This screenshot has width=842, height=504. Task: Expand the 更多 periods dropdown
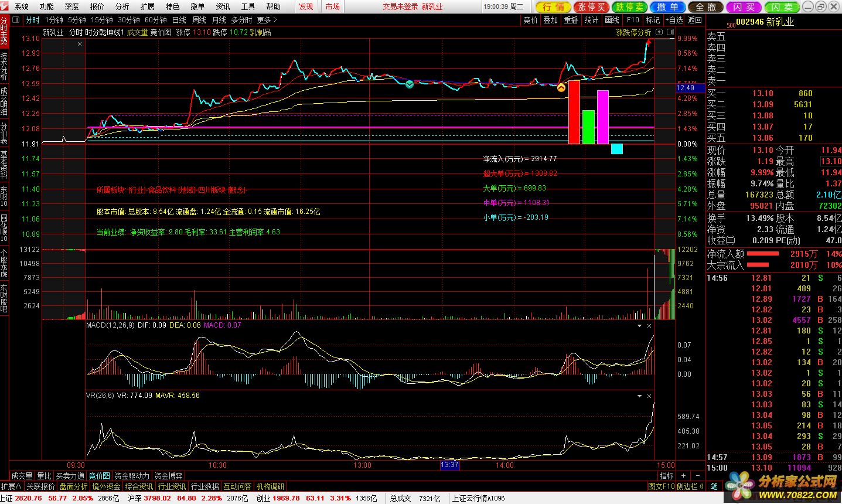[x=267, y=20]
